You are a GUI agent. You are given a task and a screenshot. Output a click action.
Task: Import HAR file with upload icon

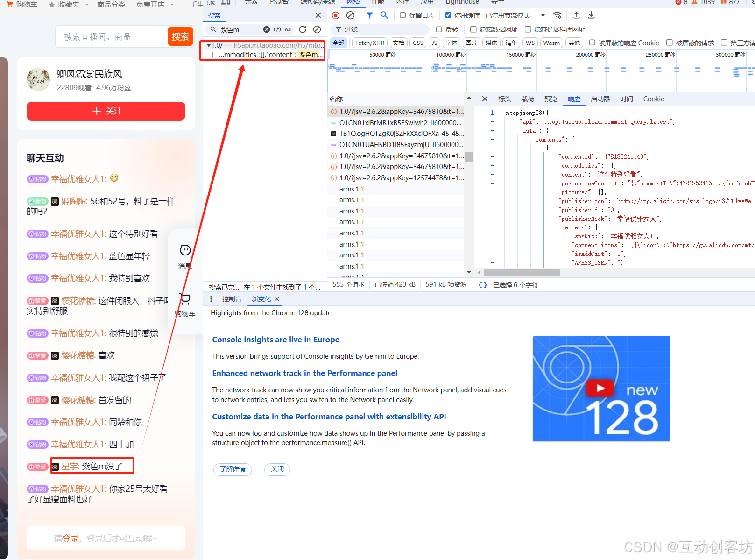point(577,15)
